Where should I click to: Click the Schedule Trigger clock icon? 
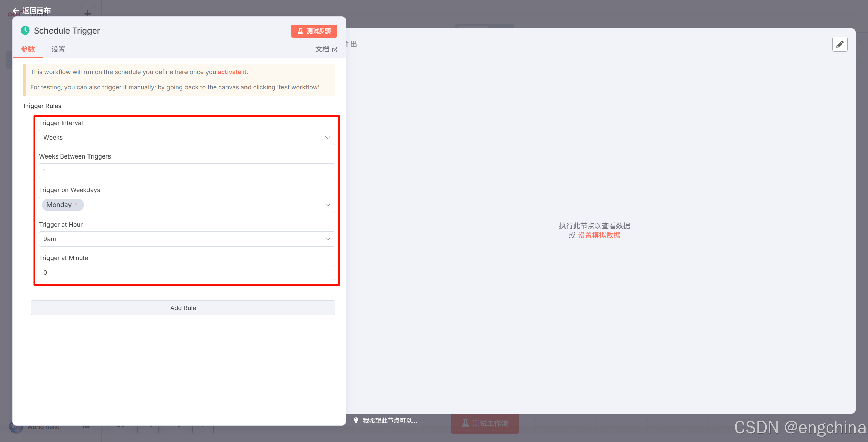pyautogui.click(x=25, y=30)
